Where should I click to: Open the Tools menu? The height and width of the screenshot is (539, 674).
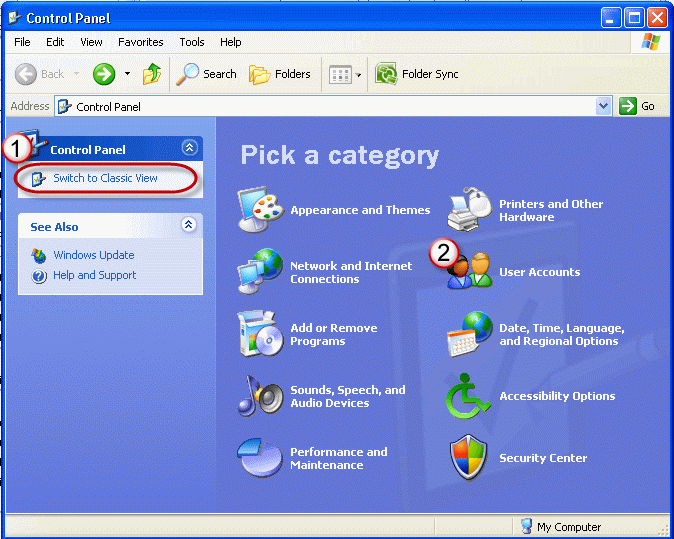[192, 42]
